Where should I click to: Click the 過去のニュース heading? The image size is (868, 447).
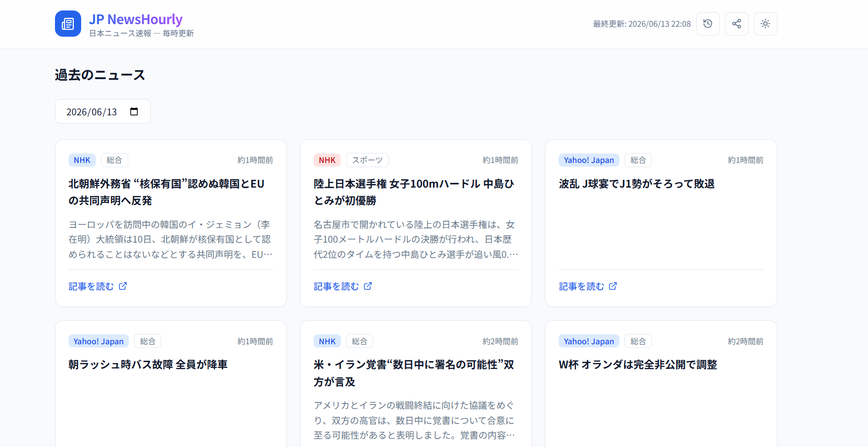click(x=100, y=75)
